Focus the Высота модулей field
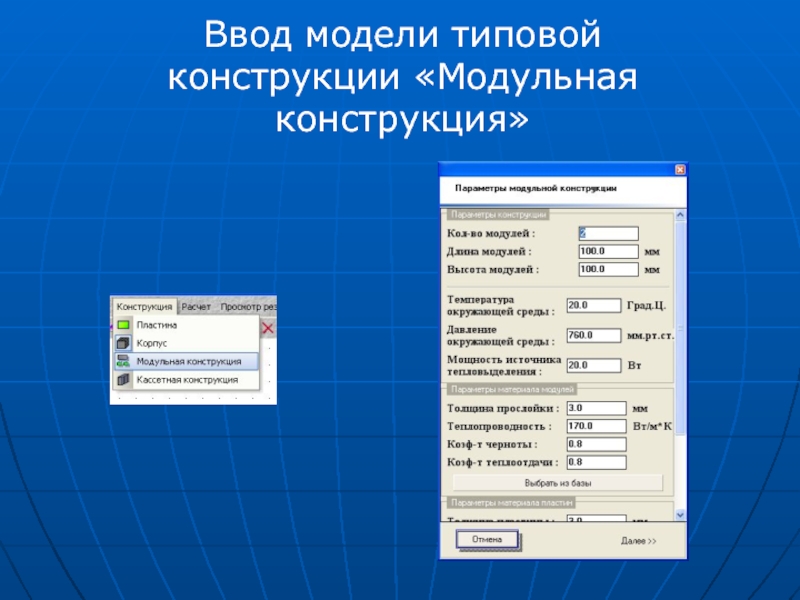Screen dimensions: 800x600 608,269
